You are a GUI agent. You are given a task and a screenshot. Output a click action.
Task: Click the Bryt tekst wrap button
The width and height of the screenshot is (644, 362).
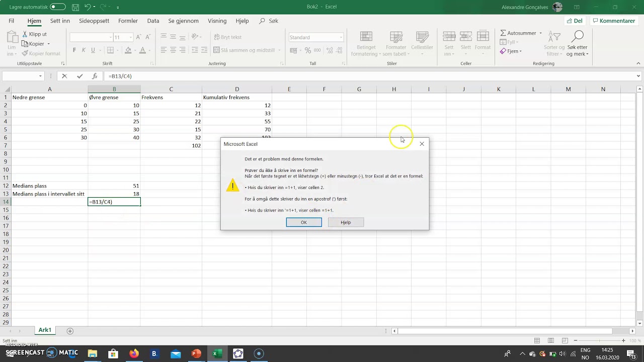227,37
